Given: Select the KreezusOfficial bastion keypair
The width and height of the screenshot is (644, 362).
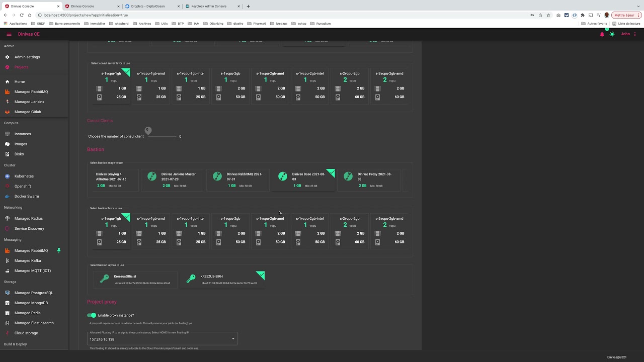Looking at the screenshot, I should point(136,280).
